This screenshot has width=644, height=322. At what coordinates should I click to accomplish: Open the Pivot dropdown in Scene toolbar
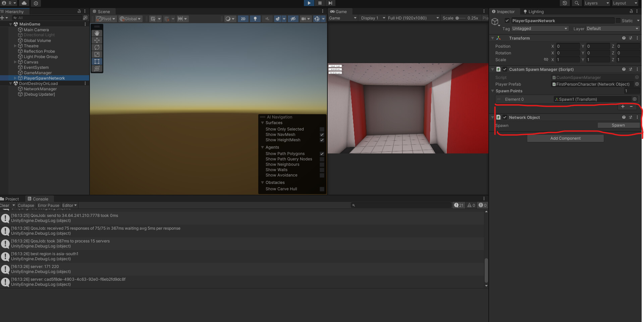[106, 19]
